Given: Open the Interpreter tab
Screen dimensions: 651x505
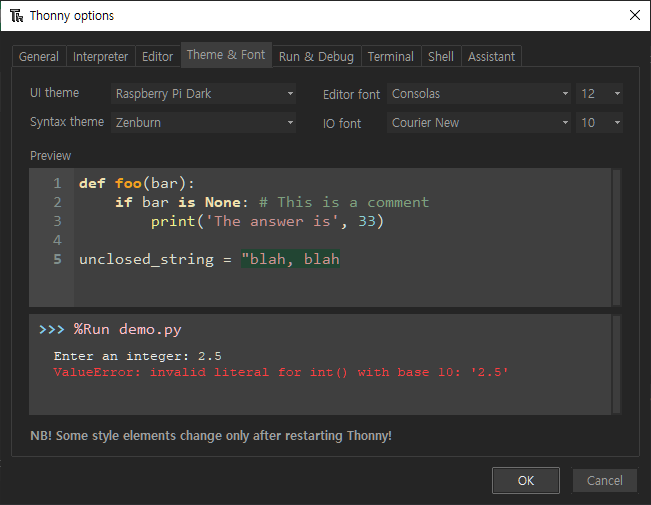Looking at the screenshot, I should [x=100, y=57].
